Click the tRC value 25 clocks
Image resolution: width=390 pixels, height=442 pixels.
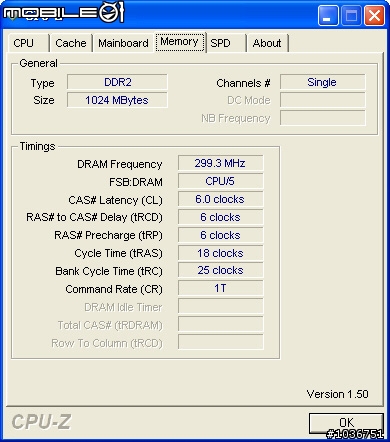220,271
